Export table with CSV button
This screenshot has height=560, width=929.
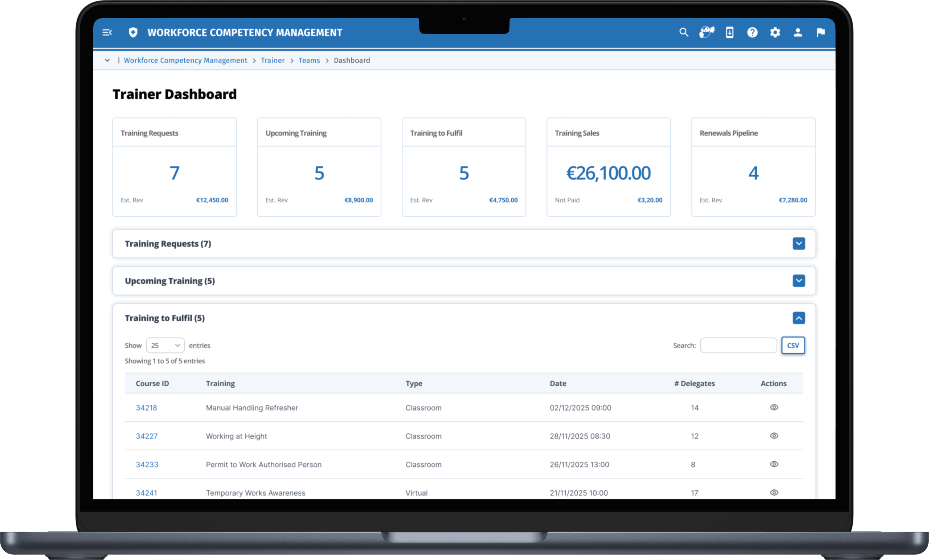click(x=793, y=345)
